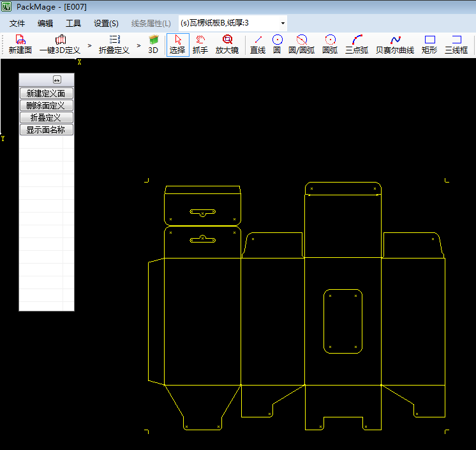
Task: Click the corrugated board B material combo box
Action: [232, 24]
